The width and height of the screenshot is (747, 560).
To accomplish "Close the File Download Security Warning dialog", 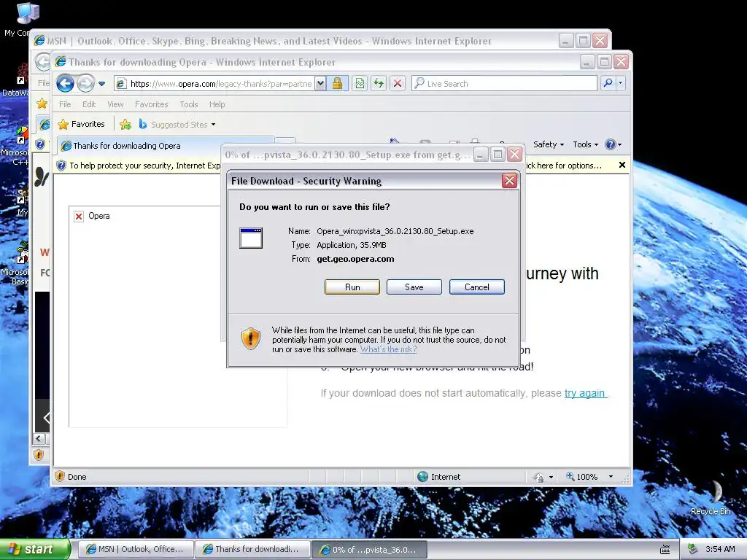I will (509, 181).
